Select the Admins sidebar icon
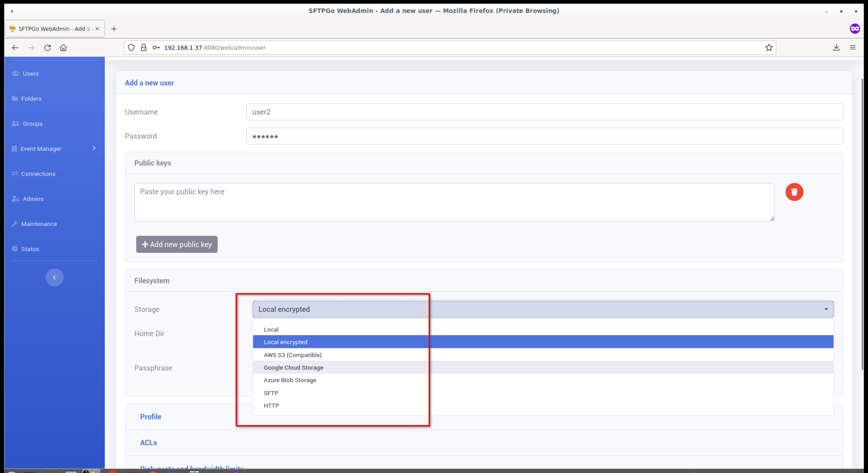Image resolution: width=868 pixels, height=473 pixels. point(15,199)
